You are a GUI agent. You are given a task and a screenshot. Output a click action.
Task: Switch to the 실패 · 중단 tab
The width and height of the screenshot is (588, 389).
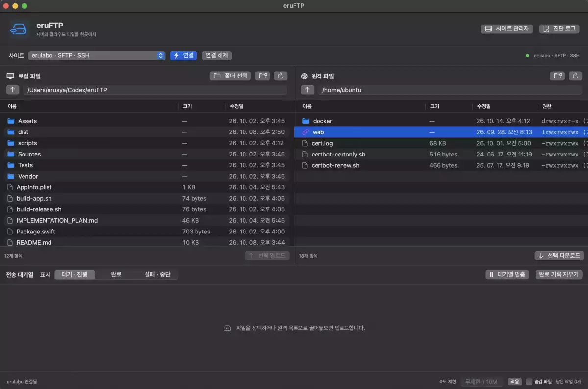(157, 275)
